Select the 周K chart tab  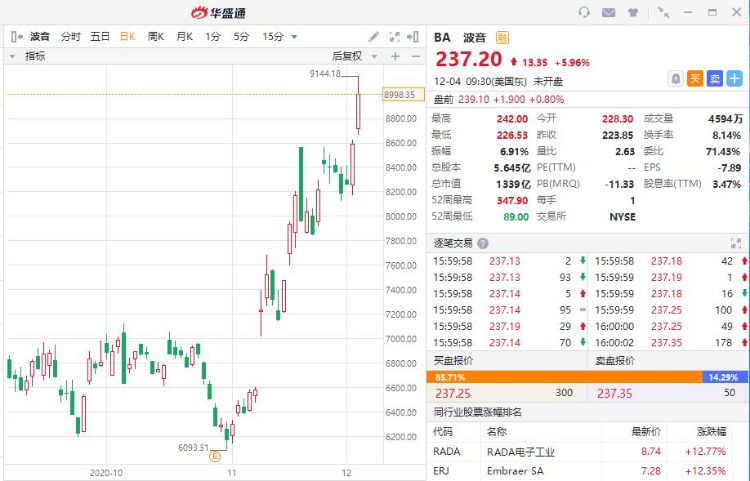(x=156, y=36)
